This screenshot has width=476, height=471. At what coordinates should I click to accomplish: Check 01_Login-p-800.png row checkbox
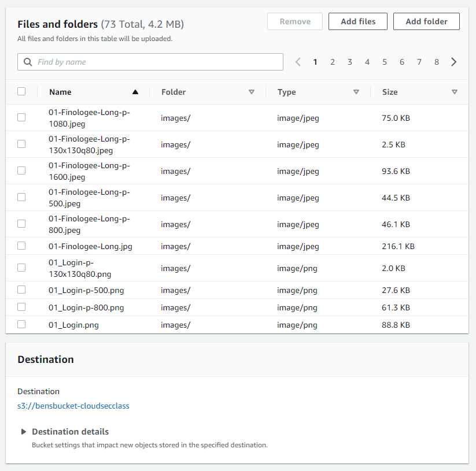point(21,307)
